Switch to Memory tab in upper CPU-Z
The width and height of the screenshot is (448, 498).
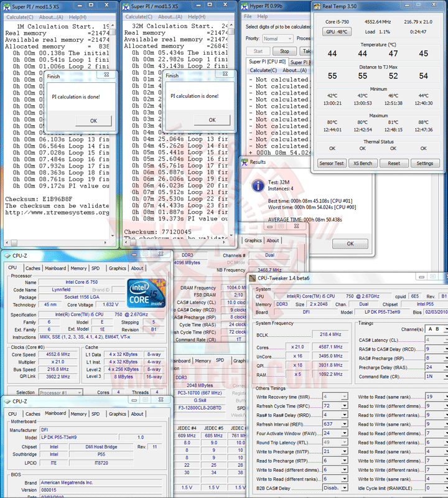click(x=78, y=268)
